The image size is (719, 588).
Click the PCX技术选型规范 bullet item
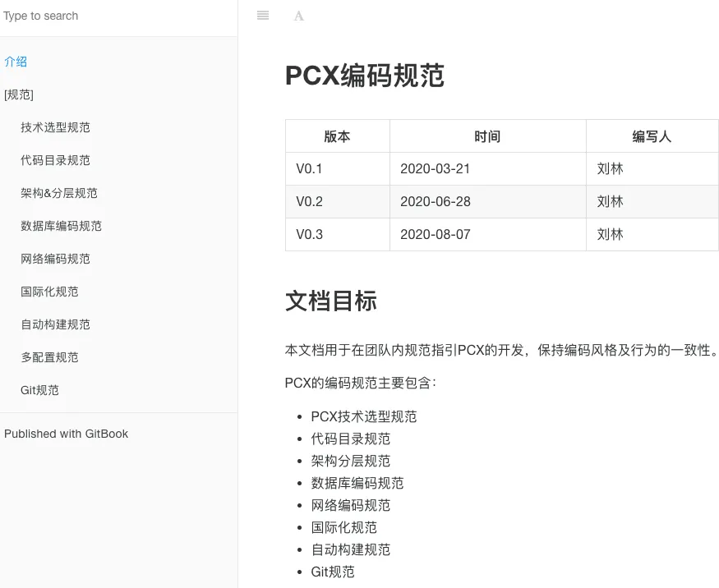(364, 416)
